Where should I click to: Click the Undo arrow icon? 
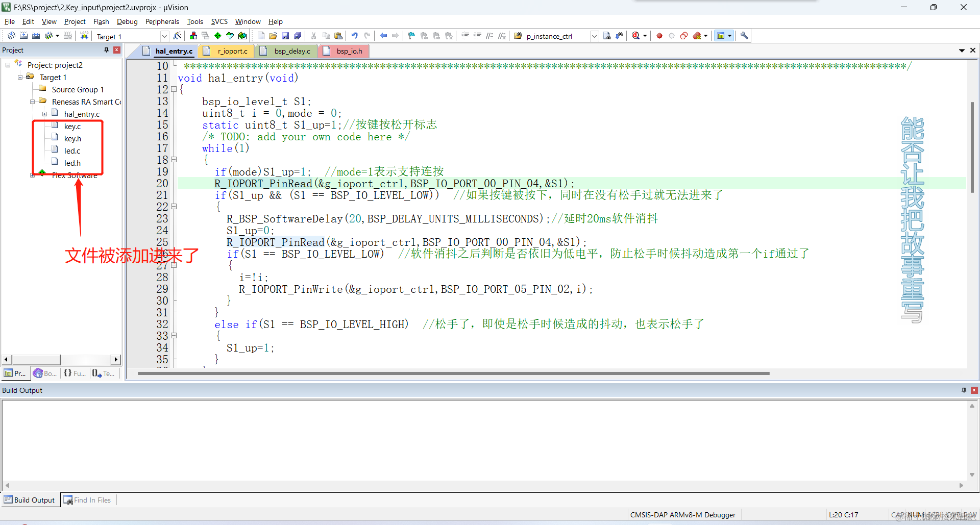(x=355, y=36)
